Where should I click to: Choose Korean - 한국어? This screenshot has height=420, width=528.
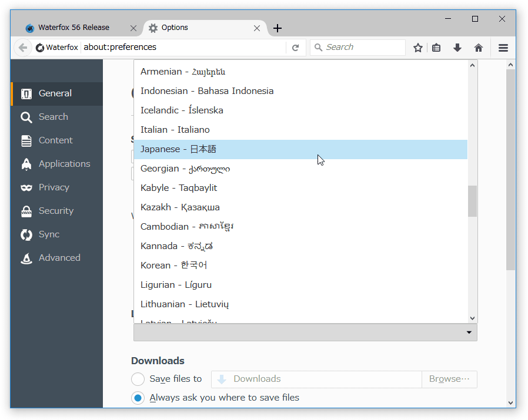pyautogui.click(x=300, y=266)
